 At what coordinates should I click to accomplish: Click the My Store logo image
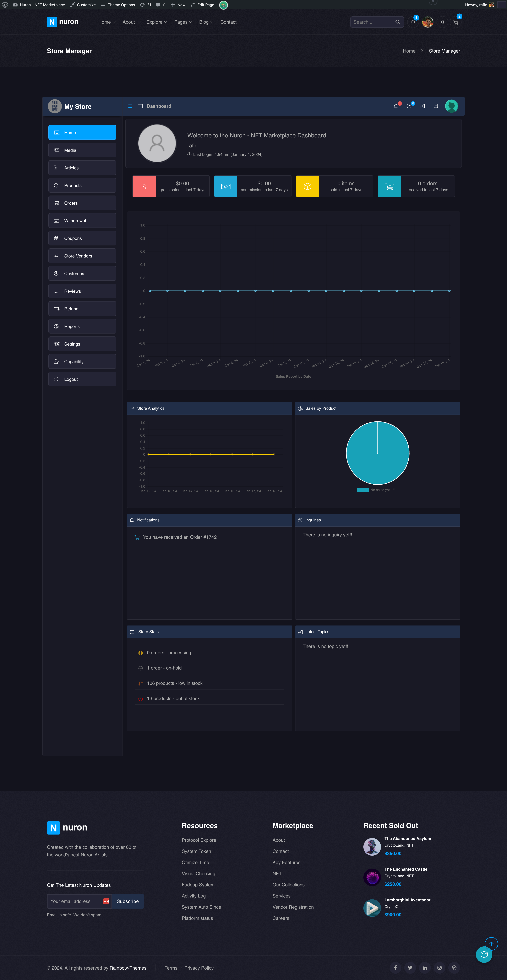pyautogui.click(x=55, y=106)
